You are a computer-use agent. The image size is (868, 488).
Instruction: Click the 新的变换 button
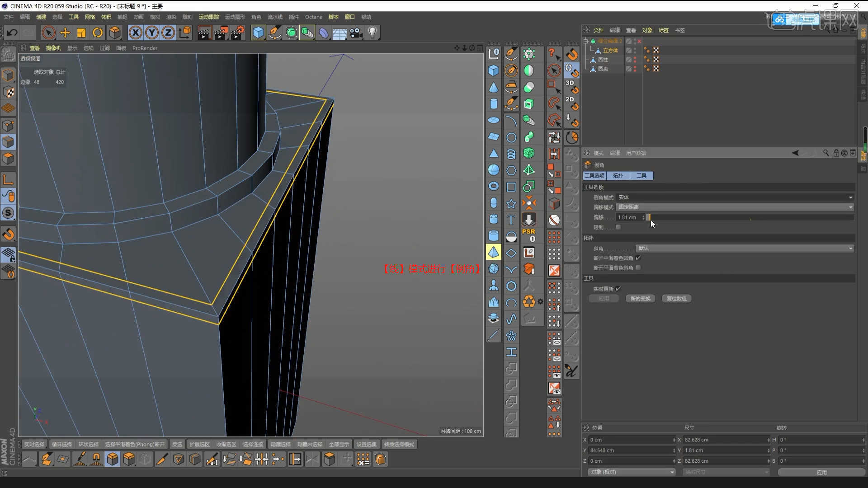coord(640,299)
